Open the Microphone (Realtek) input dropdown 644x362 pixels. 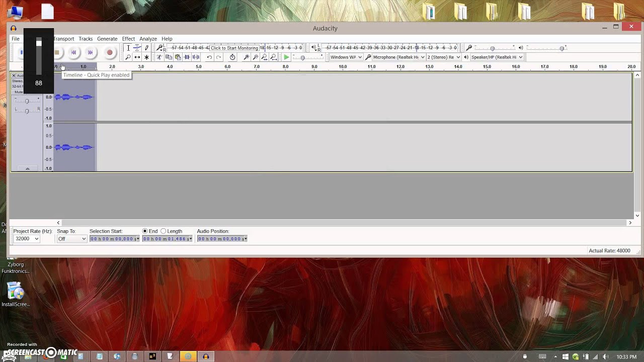click(x=398, y=57)
